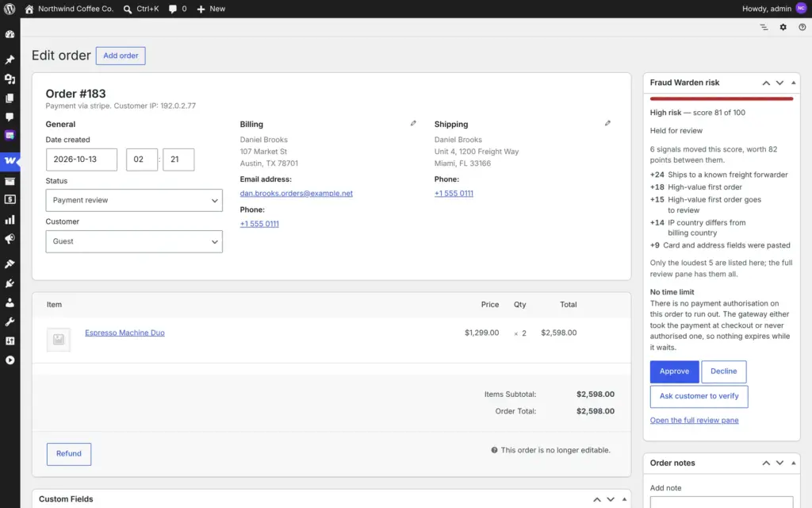Viewport: 812px width, 508px height.
Task: Open the full review pane link
Action: [694, 421]
